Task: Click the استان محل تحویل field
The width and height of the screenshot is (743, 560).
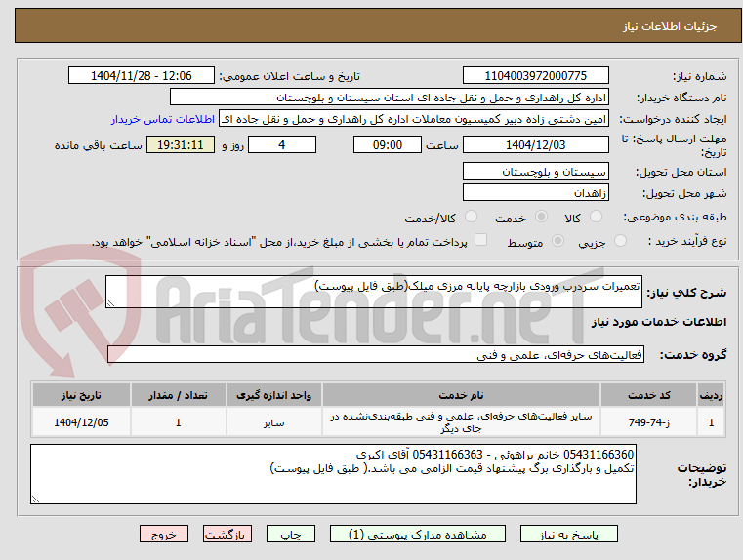Action: 535,172
